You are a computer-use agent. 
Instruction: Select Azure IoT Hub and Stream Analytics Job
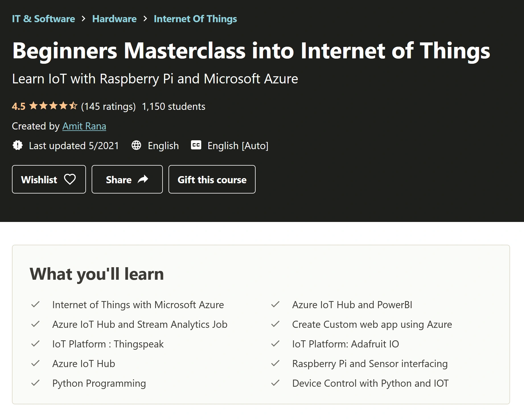[140, 324]
